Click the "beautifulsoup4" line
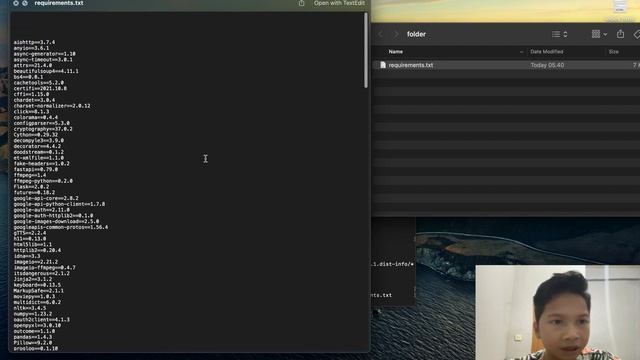 point(46,71)
